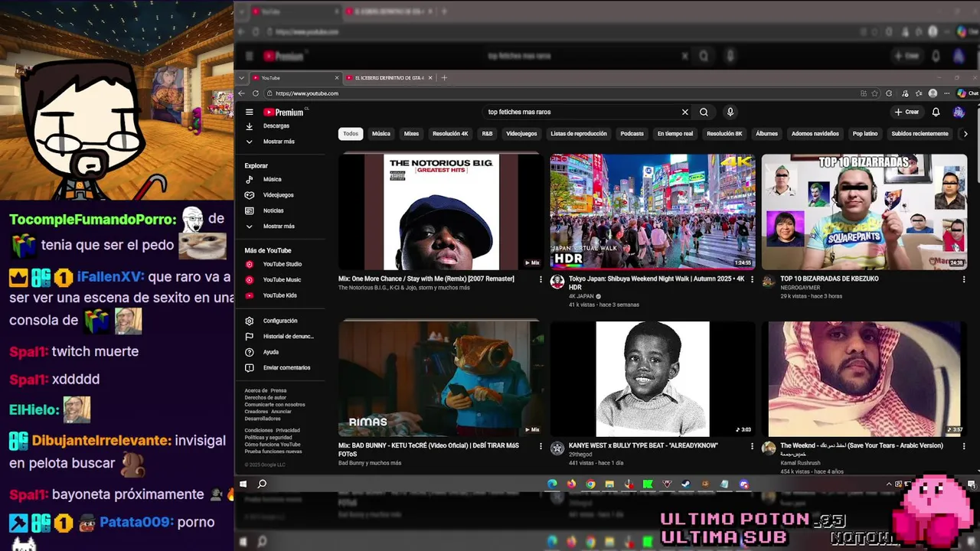
Task: Open options menu for the Notorious B.I.G. mix
Action: pyautogui.click(x=541, y=279)
